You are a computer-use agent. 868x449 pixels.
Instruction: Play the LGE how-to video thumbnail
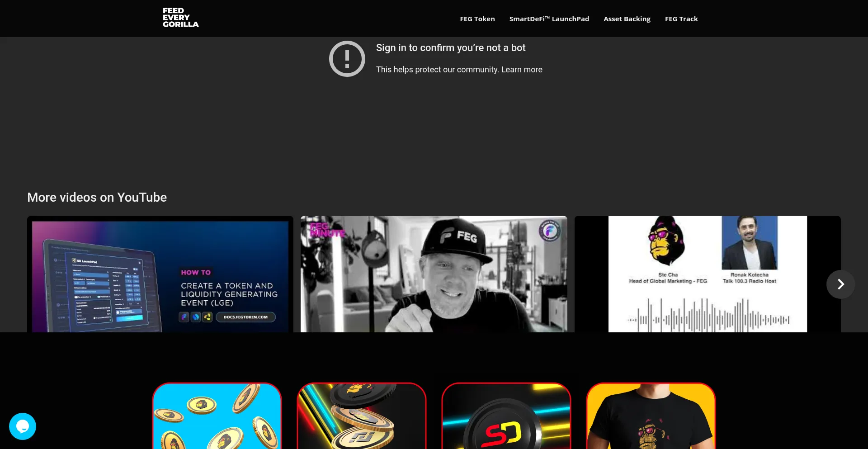click(160, 274)
